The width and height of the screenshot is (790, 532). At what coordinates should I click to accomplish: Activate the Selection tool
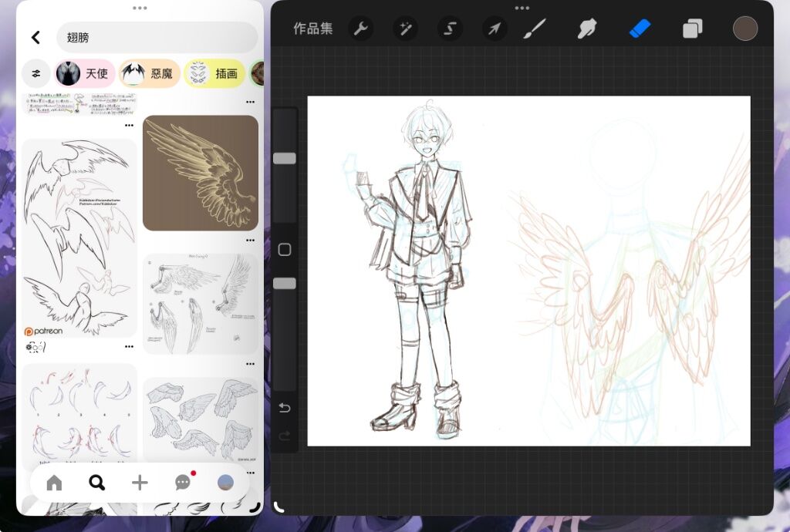pos(450,29)
